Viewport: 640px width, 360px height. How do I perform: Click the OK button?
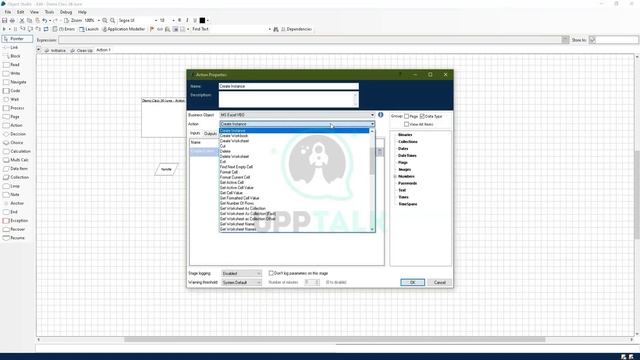point(412,282)
